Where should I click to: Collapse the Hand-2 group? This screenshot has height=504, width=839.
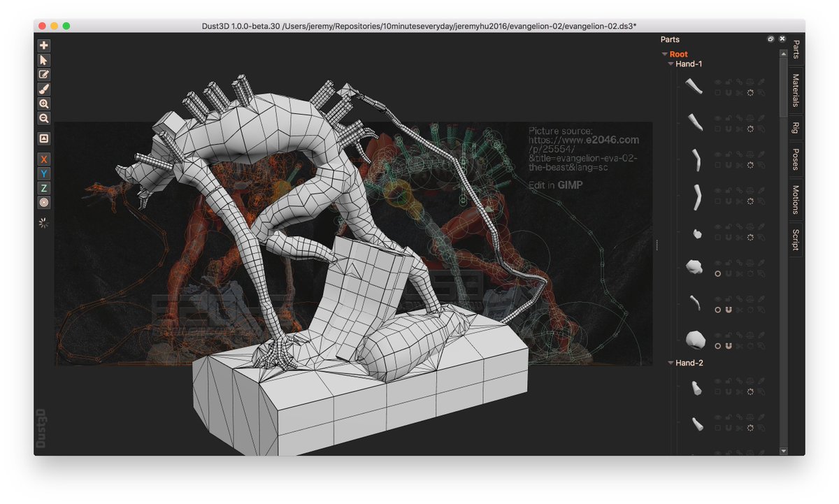(x=671, y=363)
